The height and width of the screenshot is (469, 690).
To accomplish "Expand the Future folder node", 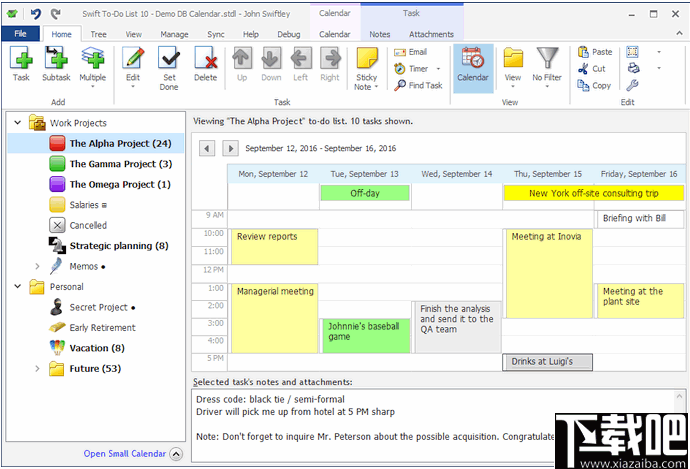I will pyautogui.click(x=37, y=369).
